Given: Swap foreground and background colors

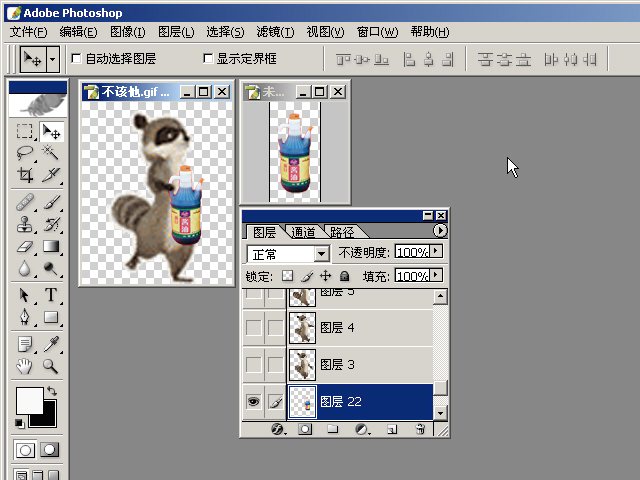Looking at the screenshot, I should [52, 391].
